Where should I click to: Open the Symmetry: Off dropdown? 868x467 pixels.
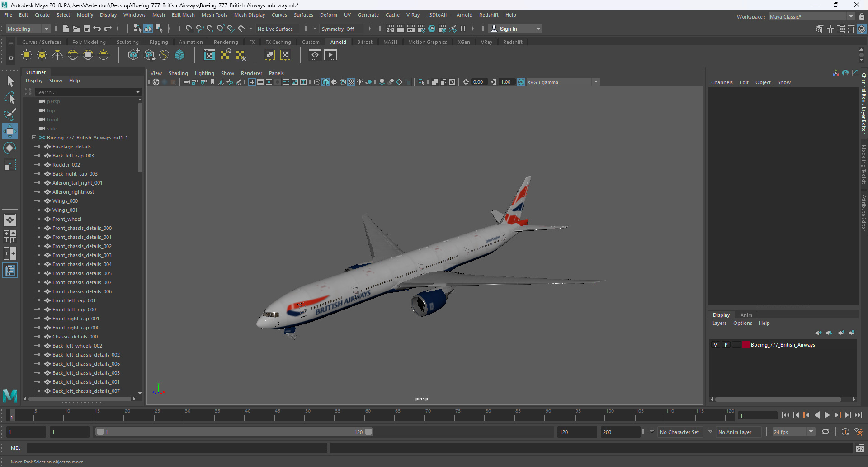(342, 29)
